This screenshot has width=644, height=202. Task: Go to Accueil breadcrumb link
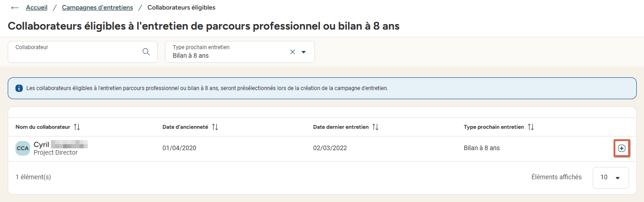click(37, 8)
